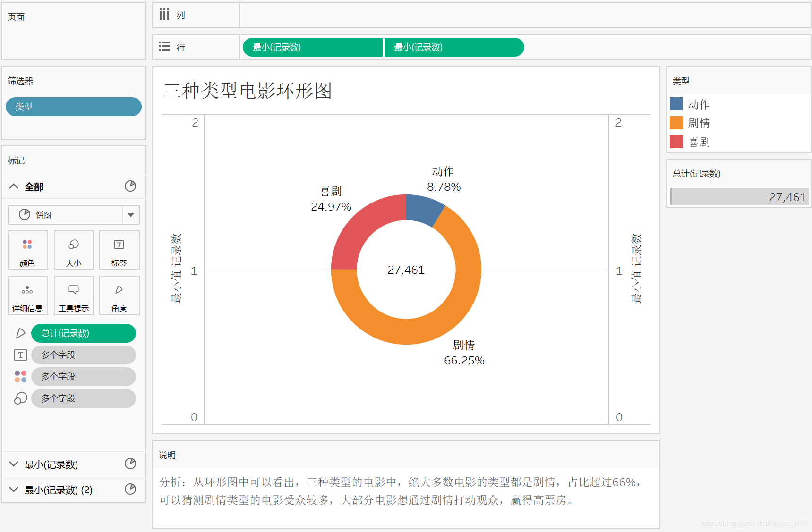Click the center value 27,461 in donut
The width and height of the screenshot is (812, 532).
click(406, 270)
